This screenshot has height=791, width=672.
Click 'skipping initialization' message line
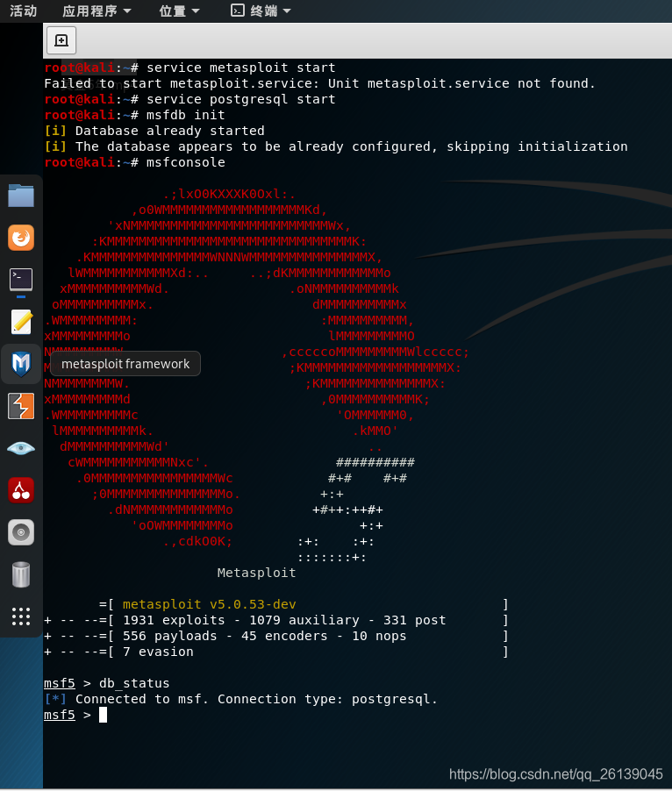pyautogui.click(x=336, y=146)
